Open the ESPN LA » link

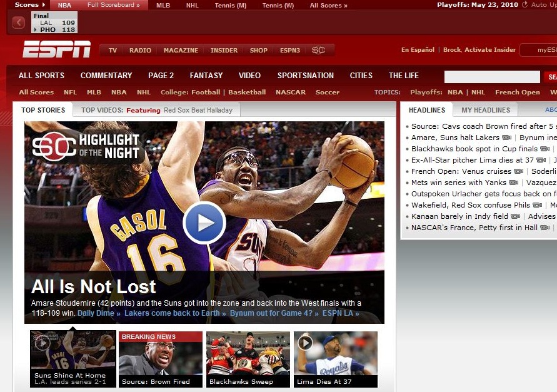341,313
